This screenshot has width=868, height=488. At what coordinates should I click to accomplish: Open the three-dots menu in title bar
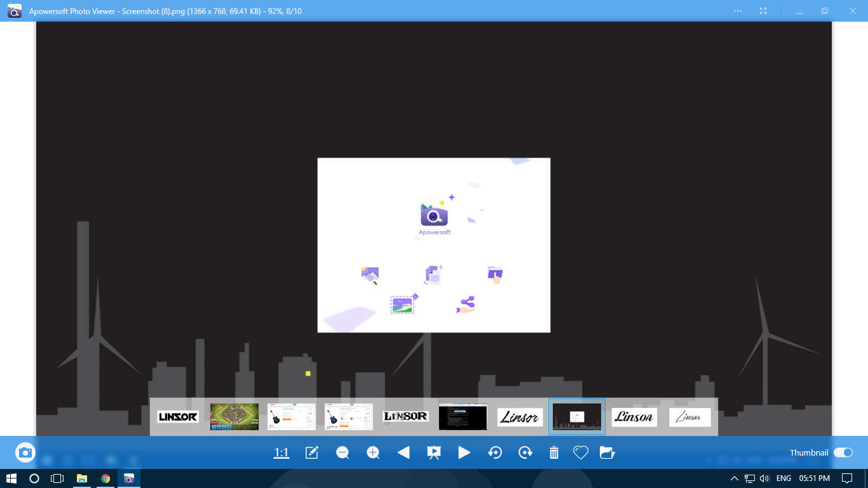(738, 11)
